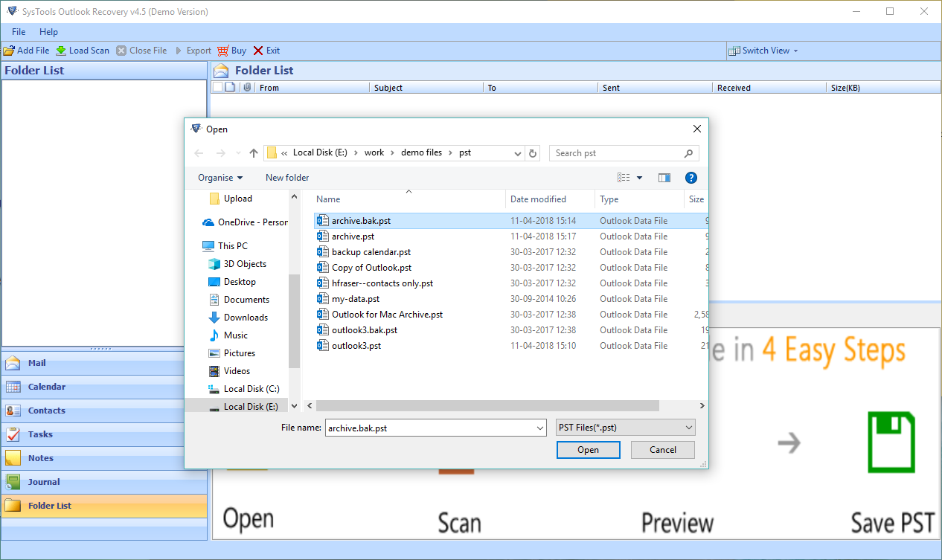Viewport: 942px width, 560px height.
Task: Open the Switch View dropdown
Action: [764, 51]
